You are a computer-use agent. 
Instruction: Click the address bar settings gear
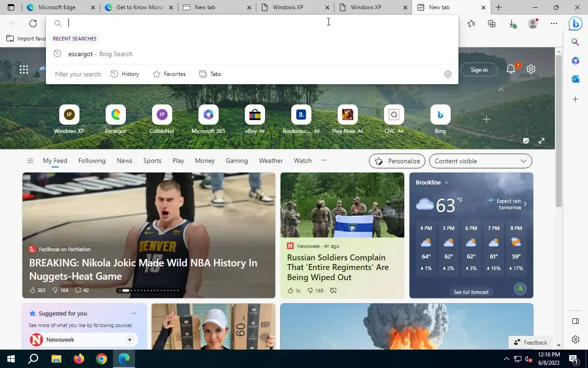[x=448, y=74]
